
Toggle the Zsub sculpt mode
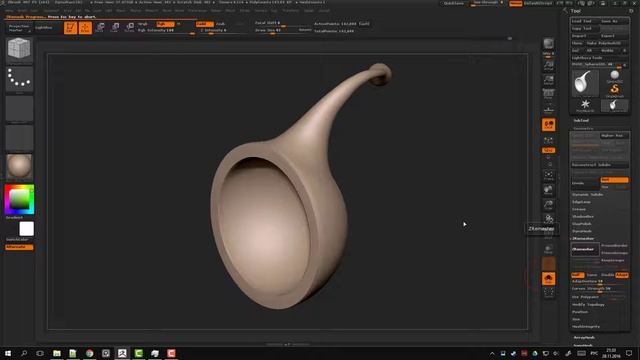(221, 24)
